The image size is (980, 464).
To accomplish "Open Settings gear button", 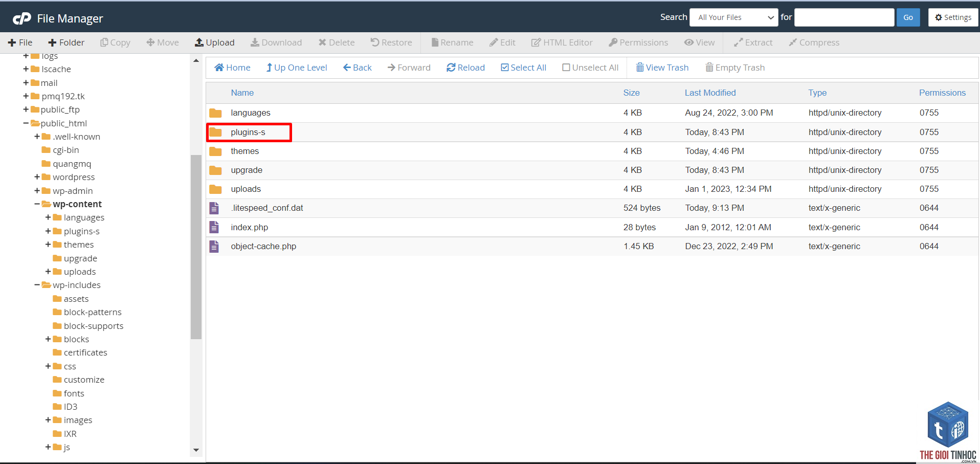I will pos(953,17).
